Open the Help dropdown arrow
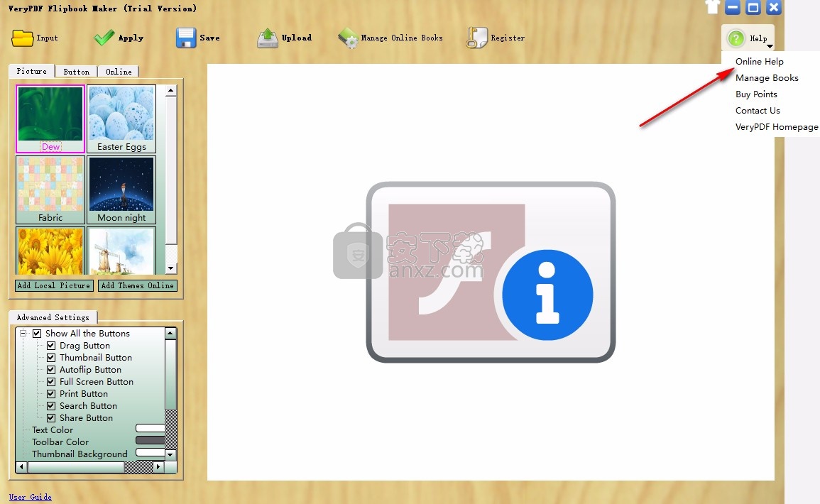Screen dimensions: 820x504 [x=770, y=46]
